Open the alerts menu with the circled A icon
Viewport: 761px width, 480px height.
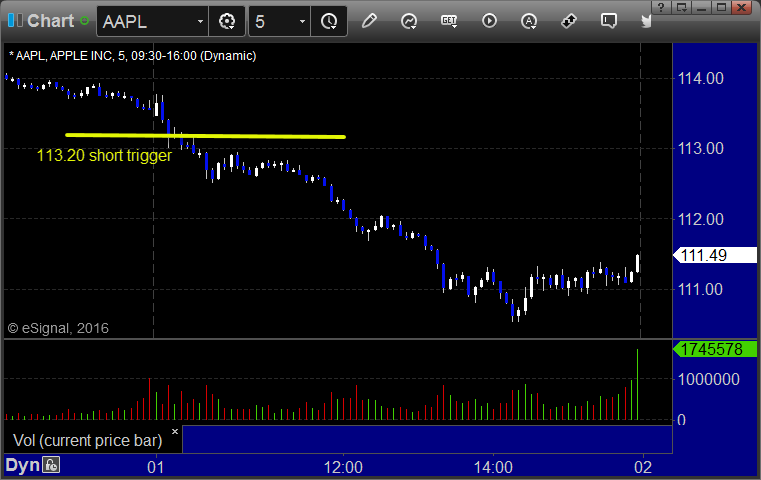click(x=529, y=21)
